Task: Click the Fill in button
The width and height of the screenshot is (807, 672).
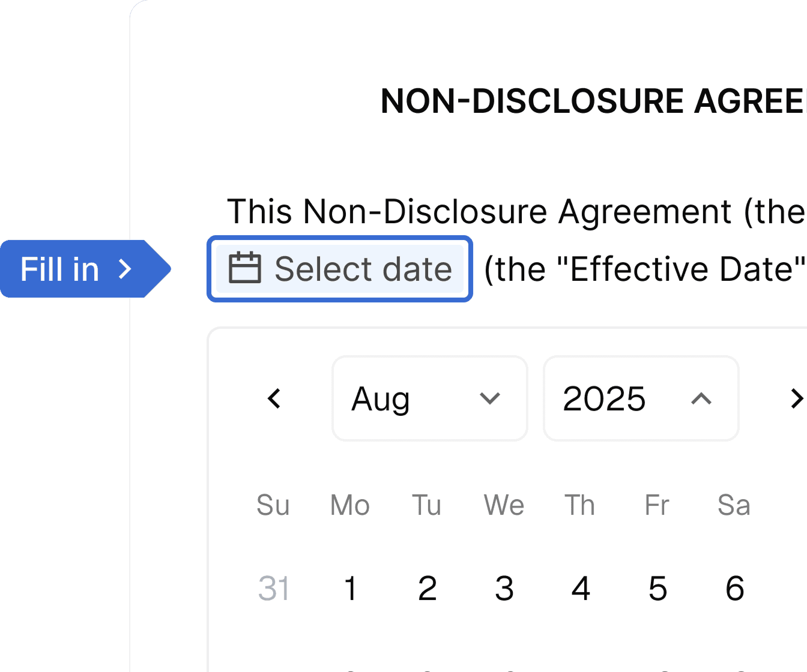Action: 85,269
